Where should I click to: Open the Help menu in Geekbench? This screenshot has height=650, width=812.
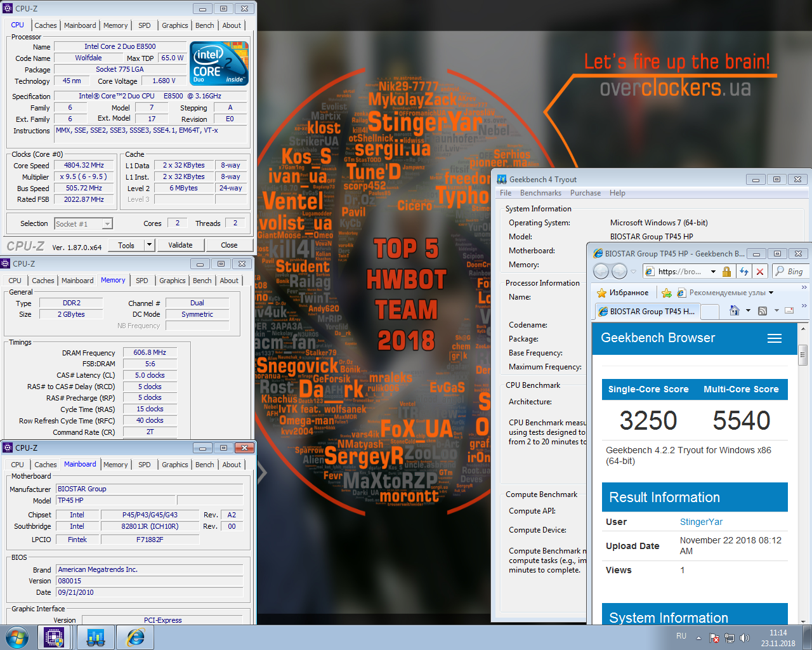coord(617,193)
